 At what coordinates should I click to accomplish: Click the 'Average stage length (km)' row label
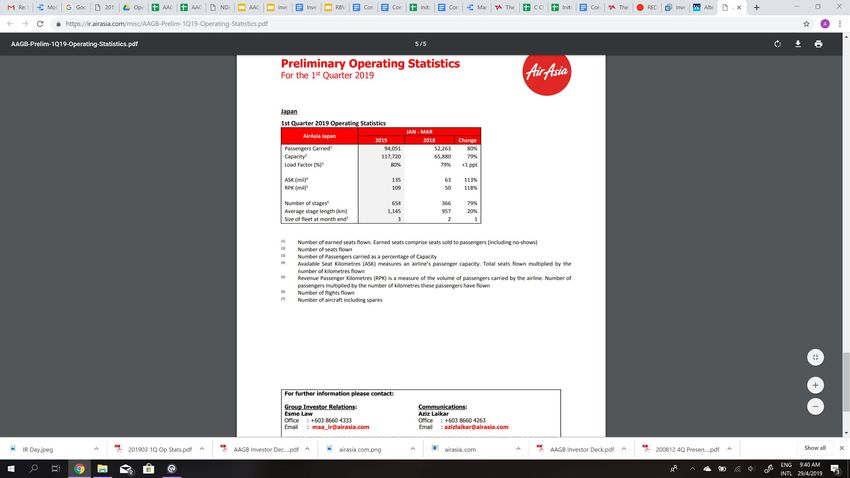click(x=316, y=211)
